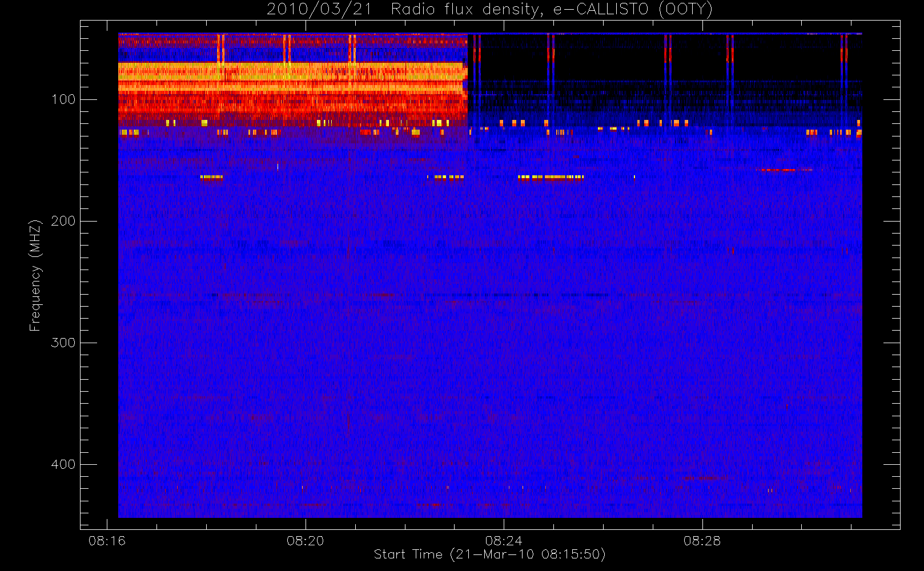Click the 08:20 time tick label
Image resolution: width=924 pixels, height=571 pixels.
(x=306, y=540)
